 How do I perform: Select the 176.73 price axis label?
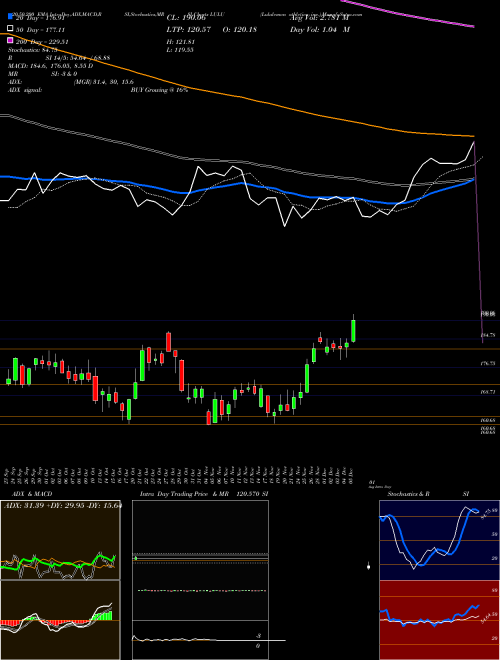488,363
